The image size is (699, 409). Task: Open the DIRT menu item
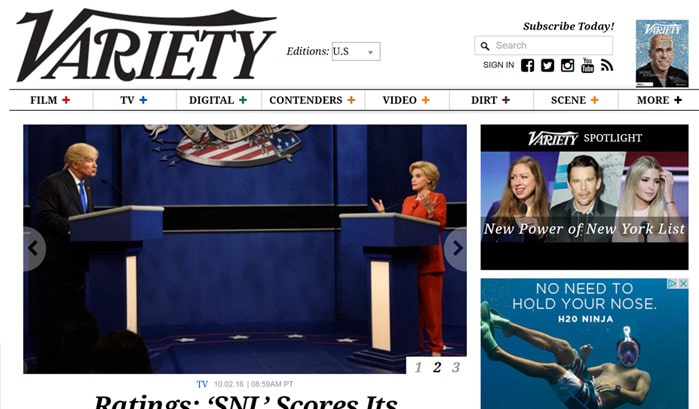point(484,100)
